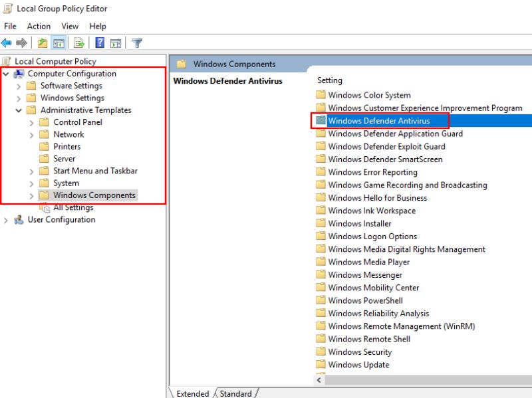Switch to the Extended tab
This screenshot has height=398, width=532.
click(192, 393)
